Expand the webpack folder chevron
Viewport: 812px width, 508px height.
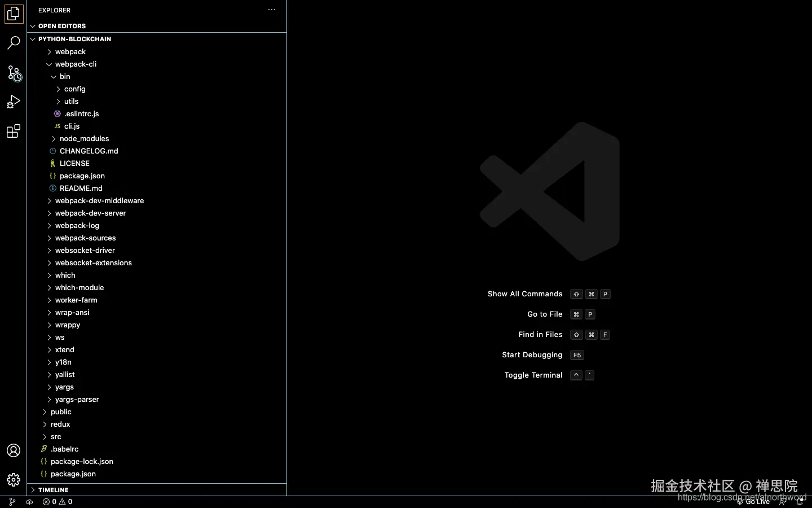(49, 51)
